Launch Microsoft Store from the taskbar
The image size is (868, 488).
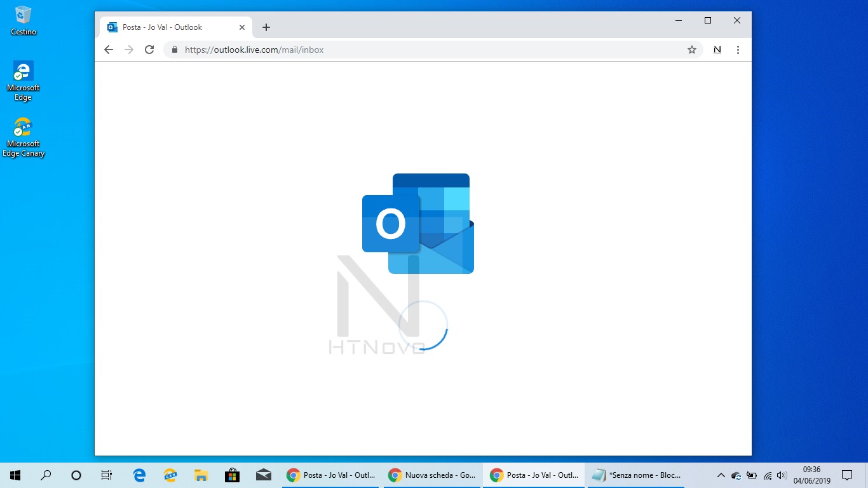(233, 475)
